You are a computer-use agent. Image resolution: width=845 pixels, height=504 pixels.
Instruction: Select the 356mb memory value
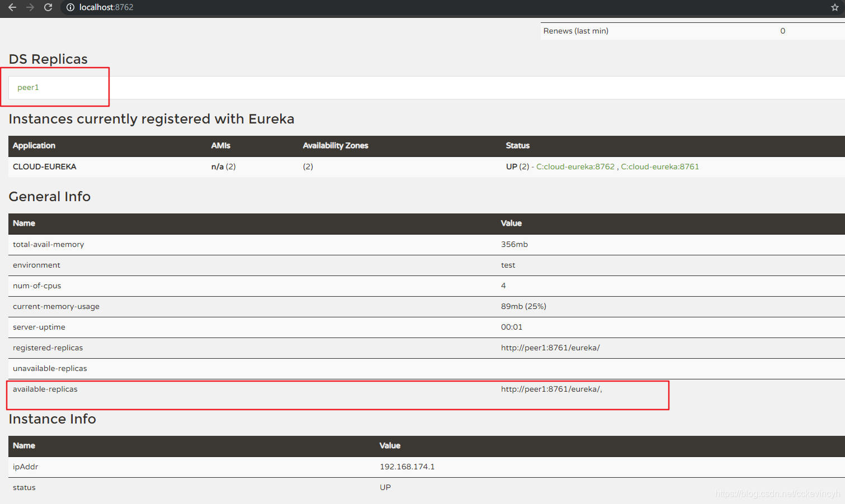click(x=514, y=244)
